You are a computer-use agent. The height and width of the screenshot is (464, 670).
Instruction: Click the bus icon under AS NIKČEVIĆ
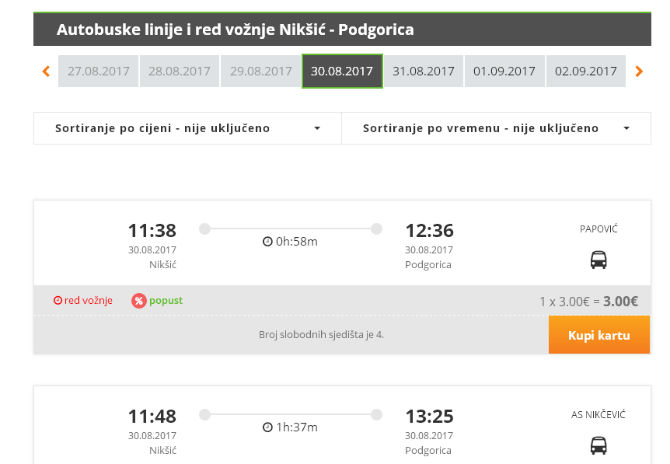point(598,446)
